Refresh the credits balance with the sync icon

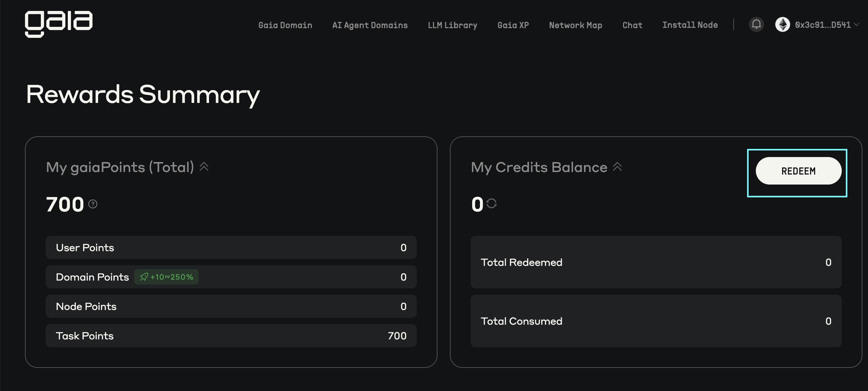pyautogui.click(x=491, y=203)
